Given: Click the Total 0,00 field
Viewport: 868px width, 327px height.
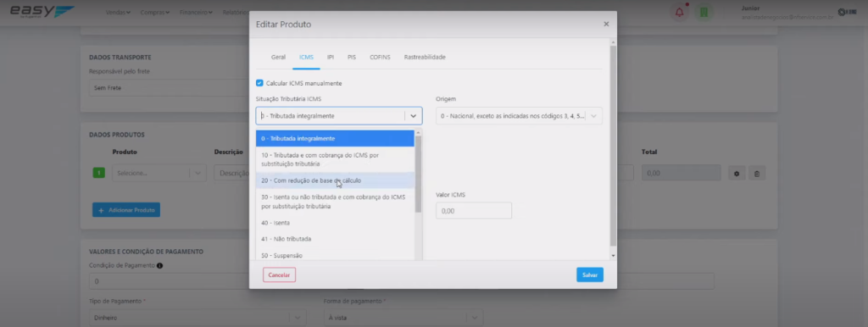Looking at the screenshot, I should 681,173.
